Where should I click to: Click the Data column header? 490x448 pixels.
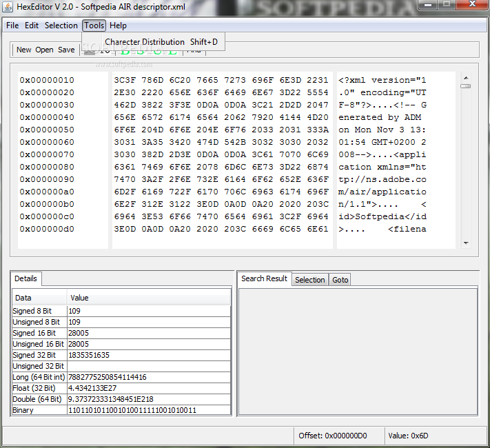click(39, 298)
